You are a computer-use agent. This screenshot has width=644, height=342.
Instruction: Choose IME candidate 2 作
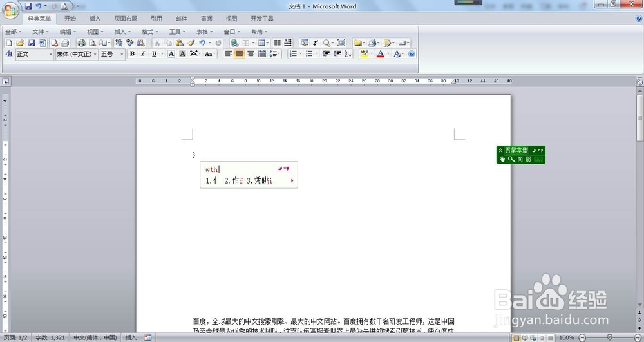[x=234, y=180]
